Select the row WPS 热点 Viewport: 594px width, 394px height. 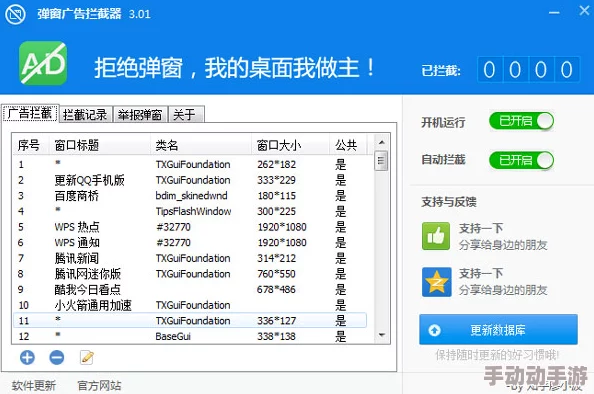click(190, 227)
